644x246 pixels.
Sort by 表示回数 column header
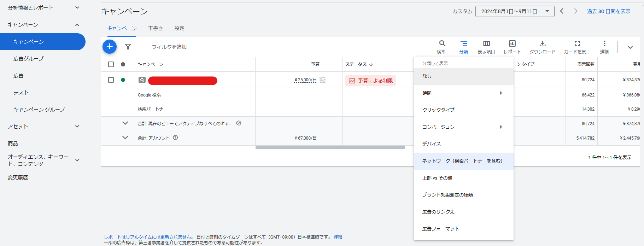click(x=586, y=64)
